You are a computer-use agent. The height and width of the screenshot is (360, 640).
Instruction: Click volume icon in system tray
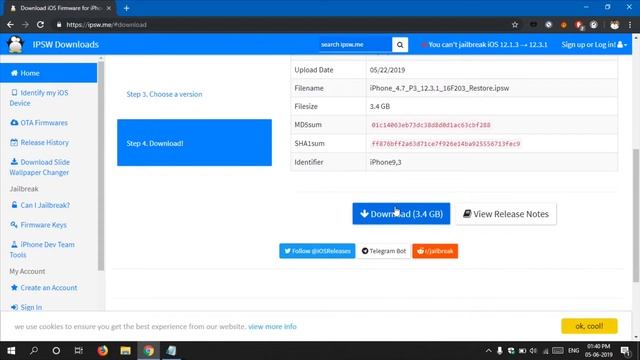coord(533,351)
